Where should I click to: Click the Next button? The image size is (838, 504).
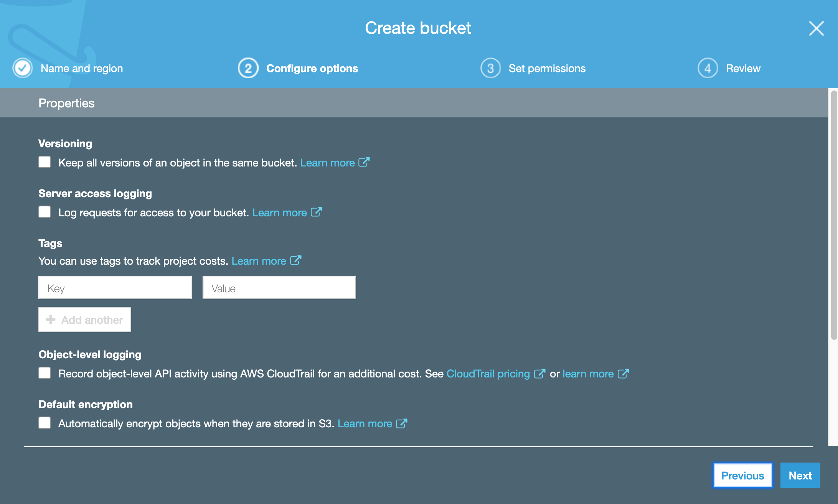800,475
